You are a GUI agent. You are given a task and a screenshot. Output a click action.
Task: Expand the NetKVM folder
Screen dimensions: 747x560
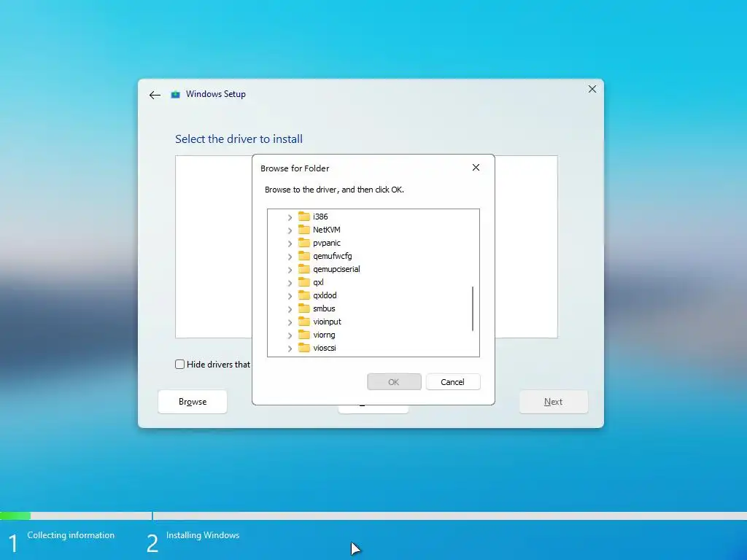pos(290,230)
